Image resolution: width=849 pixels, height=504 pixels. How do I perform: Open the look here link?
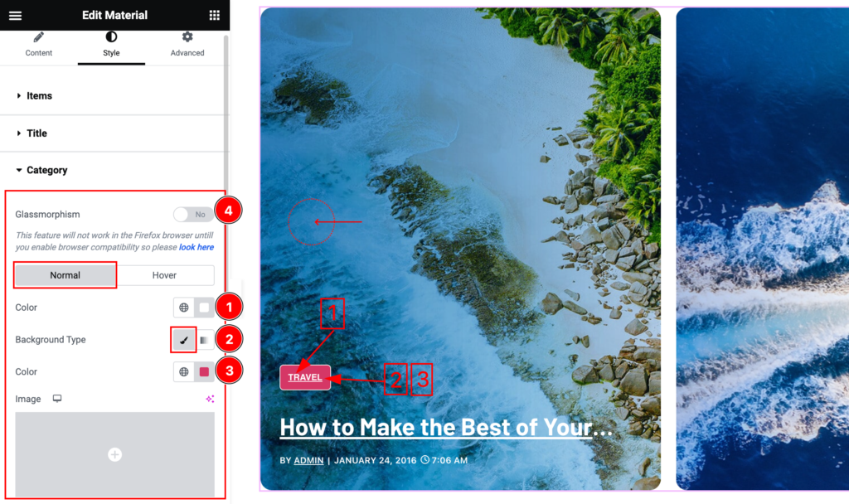196,247
